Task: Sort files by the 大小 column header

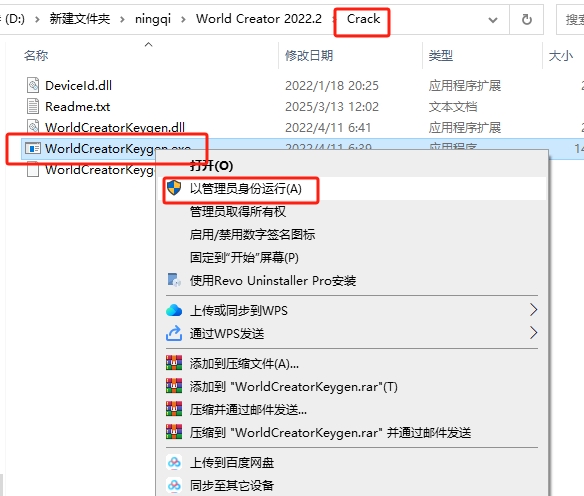Action: [x=561, y=56]
